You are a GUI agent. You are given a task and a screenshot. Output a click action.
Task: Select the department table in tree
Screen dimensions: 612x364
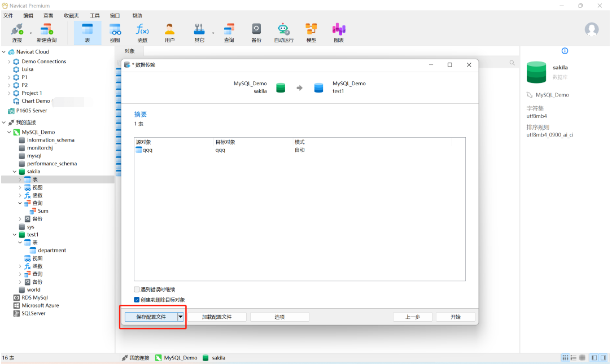52,251
